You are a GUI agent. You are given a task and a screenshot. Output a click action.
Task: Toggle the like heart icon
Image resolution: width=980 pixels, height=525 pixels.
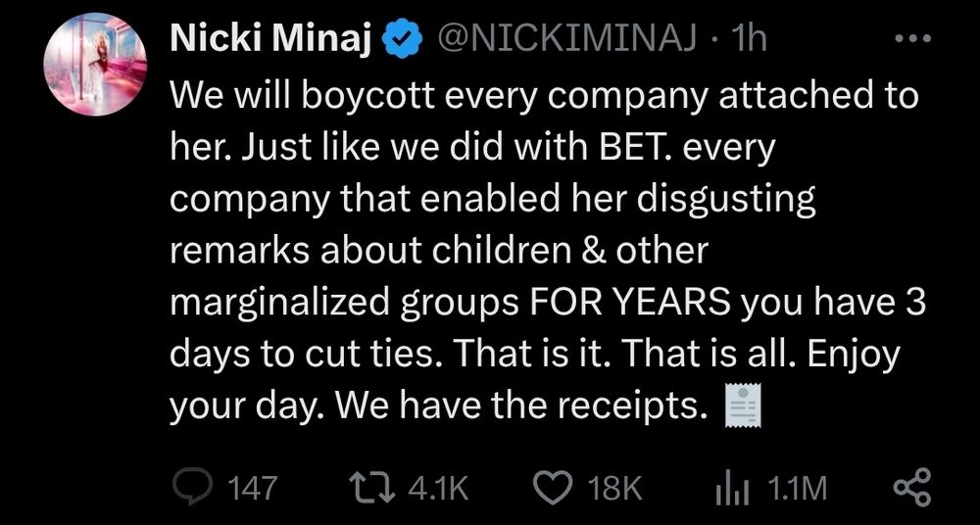(554, 487)
